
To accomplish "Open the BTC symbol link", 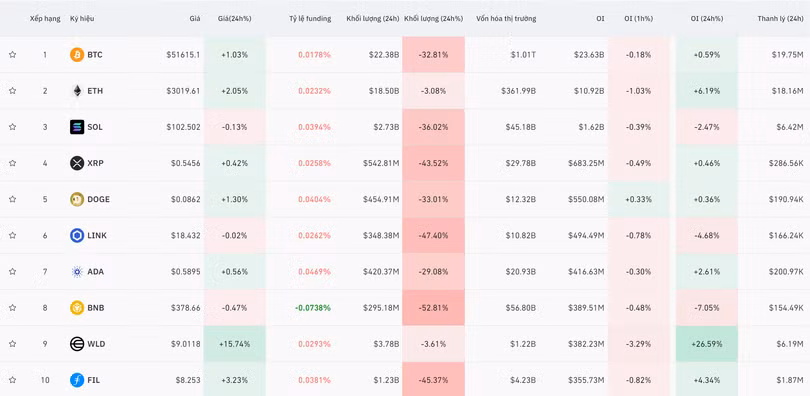I will click(x=95, y=55).
